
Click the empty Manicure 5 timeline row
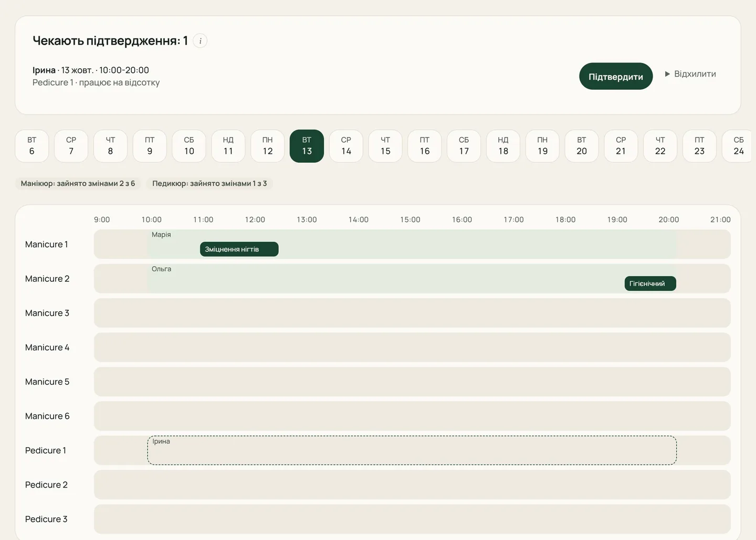(x=412, y=382)
